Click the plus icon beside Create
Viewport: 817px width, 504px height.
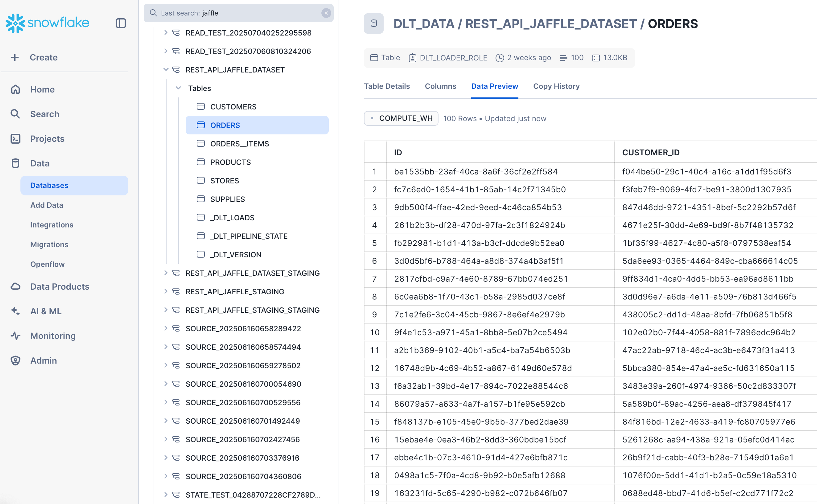point(15,57)
